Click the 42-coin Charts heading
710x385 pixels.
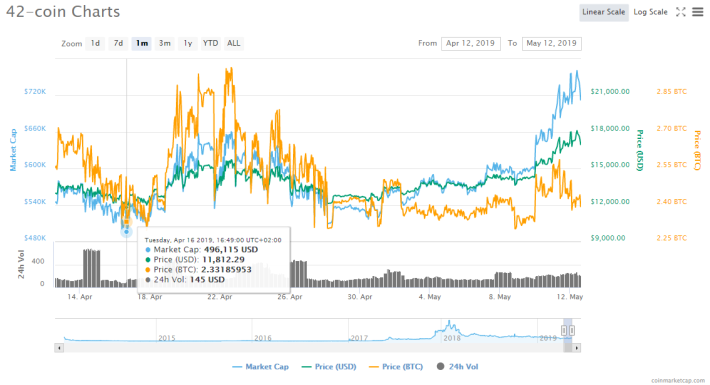tap(63, 12)
